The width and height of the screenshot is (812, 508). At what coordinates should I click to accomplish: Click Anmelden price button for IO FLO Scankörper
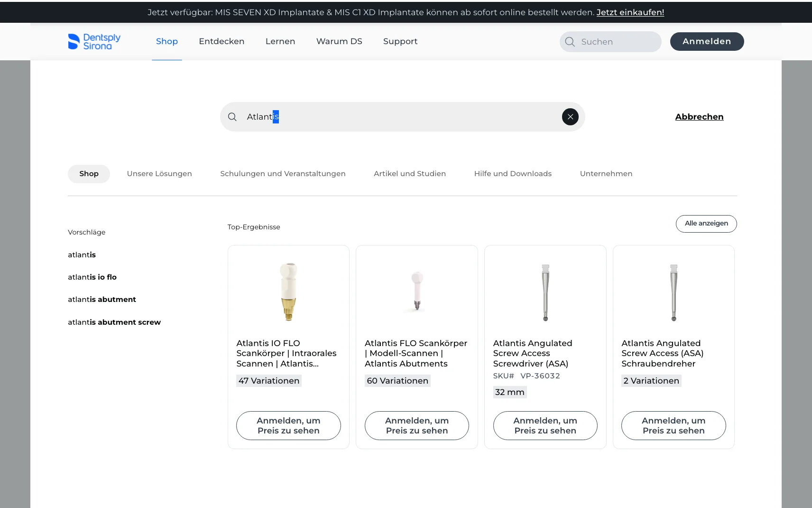pyautogui.click(x=288, y=426)
